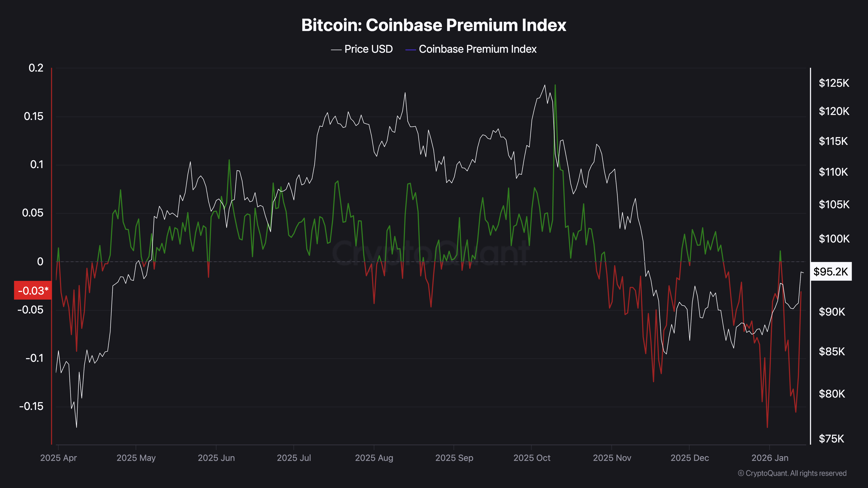
Task: Click the red -0.03* current value badge
Action: click(x=33, y=290)
